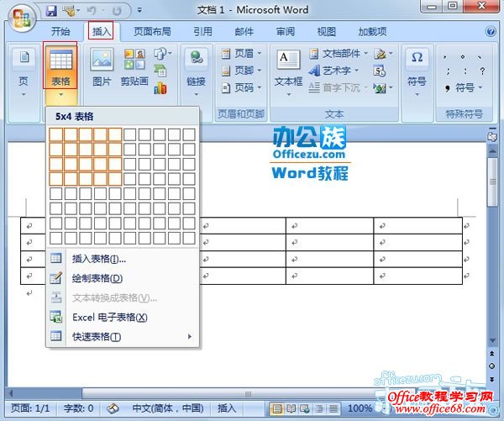Click the Office button orb
Image resolution: width=504 pixels, height=421 pixels.
point(22,18)
